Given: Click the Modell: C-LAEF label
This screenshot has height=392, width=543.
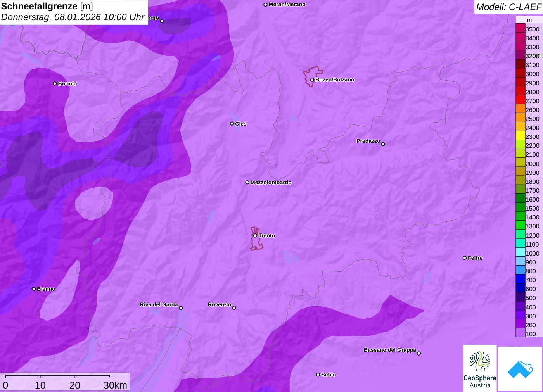Looking at the screenshot, I should tap(508, 7).
